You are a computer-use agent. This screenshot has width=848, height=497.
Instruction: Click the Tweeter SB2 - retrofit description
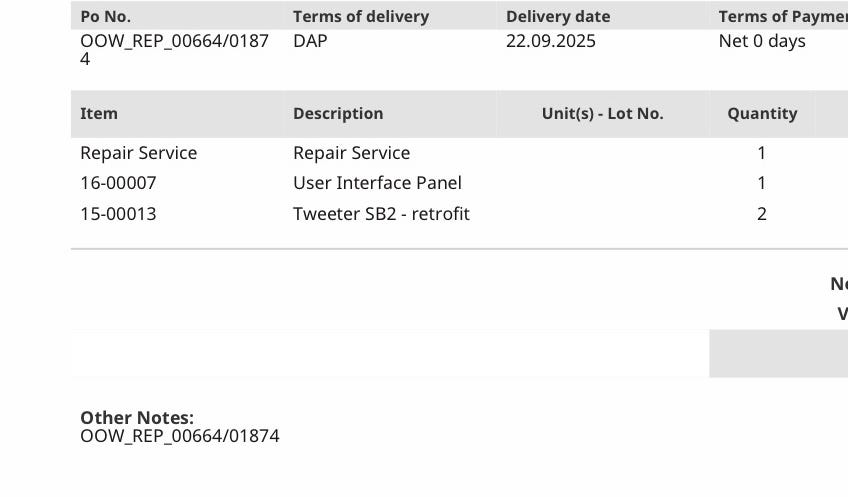381,214
